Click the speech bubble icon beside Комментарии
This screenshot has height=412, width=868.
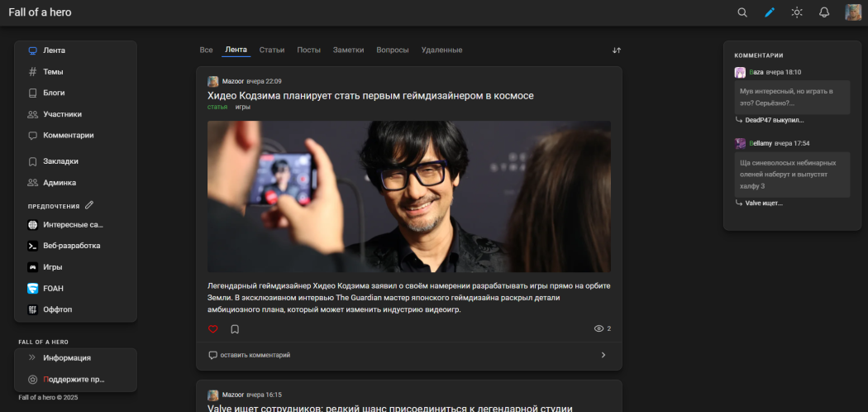tap(33, 135)
